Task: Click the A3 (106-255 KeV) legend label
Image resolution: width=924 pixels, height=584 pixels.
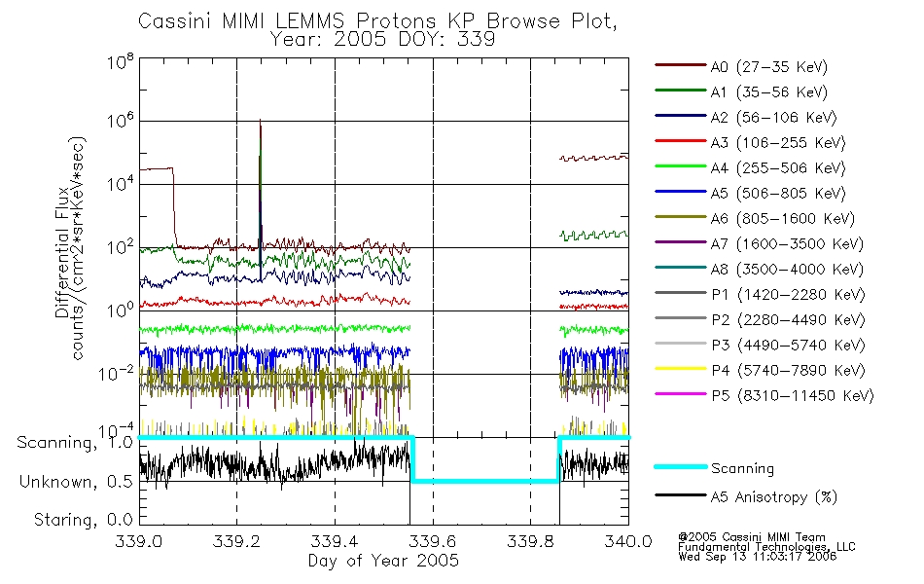Action: tap(778, 143)
